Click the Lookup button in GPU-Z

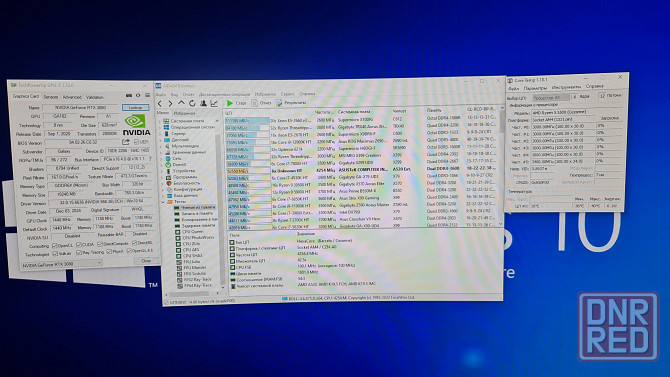135,107
